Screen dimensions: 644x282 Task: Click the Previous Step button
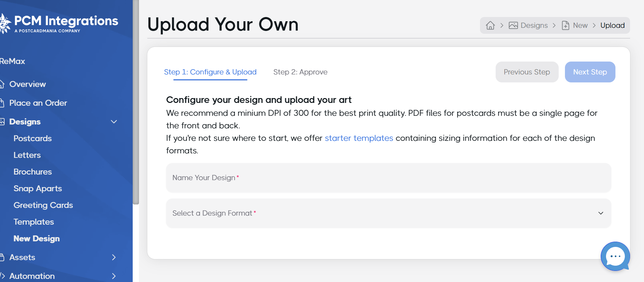527,72
